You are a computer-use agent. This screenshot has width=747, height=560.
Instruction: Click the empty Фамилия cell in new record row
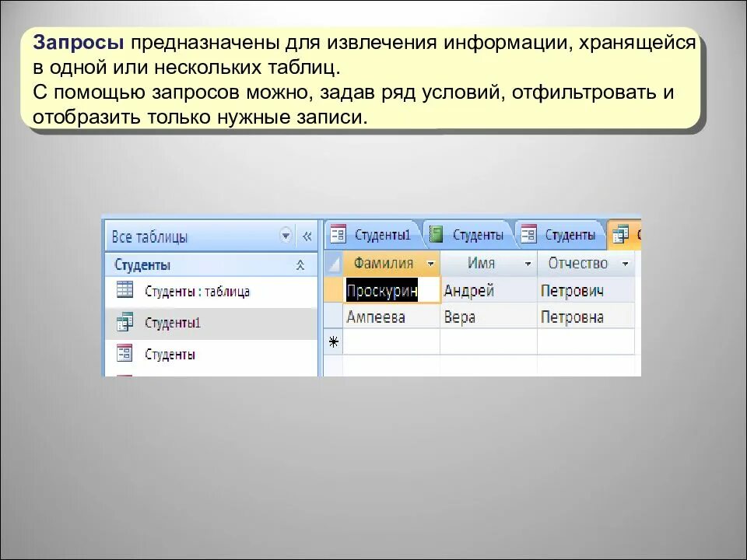[x=391, y=342]
